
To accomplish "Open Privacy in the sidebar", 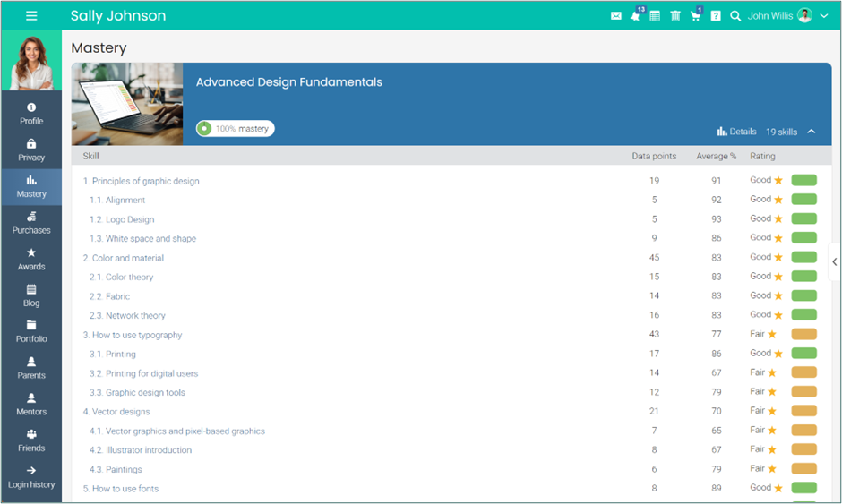I will (31, 150).
